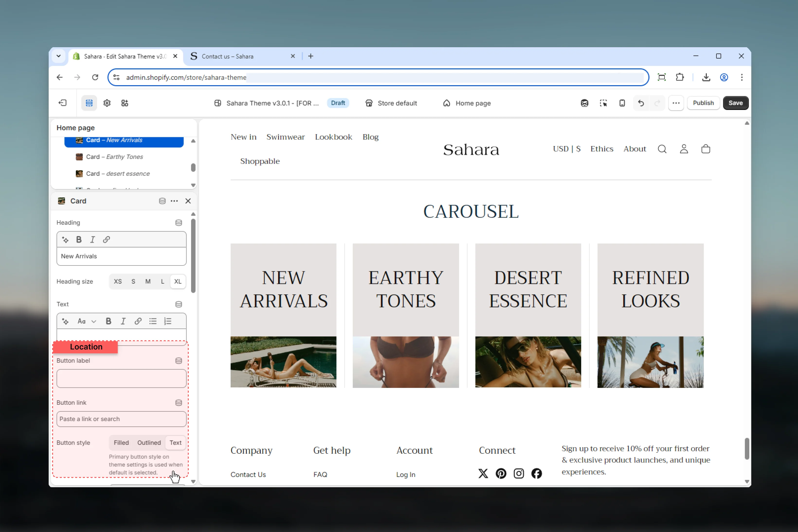This screenshot has width=798, height=532.
Task: Click the Earthy Tones carousel image
Action: point(406,362)
